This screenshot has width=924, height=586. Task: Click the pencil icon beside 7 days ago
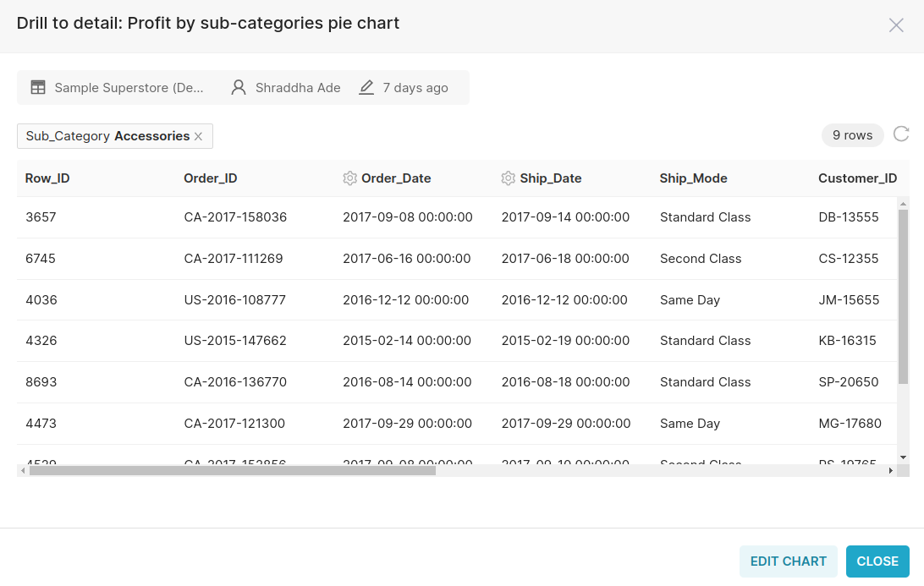[366, 86]
